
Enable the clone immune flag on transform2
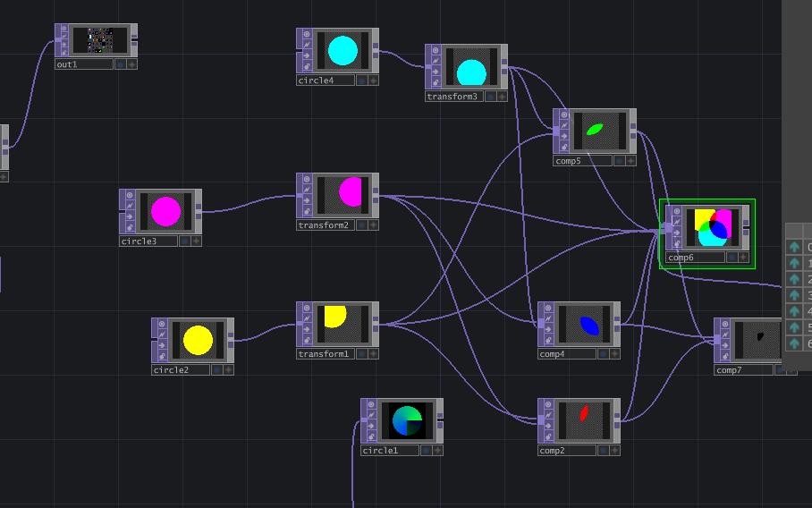pyautogui.click(x=307, y=190)
